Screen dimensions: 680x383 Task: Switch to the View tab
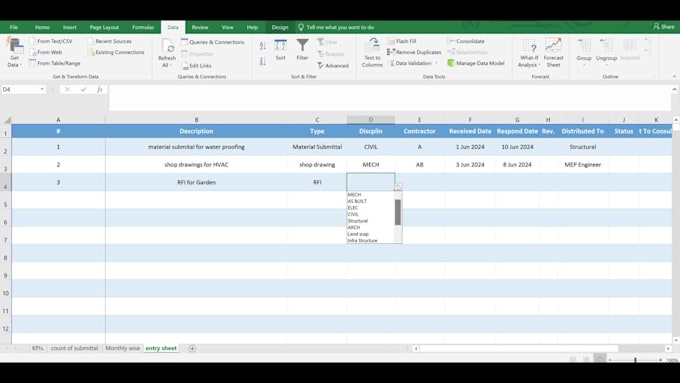(x=228, y=27)
